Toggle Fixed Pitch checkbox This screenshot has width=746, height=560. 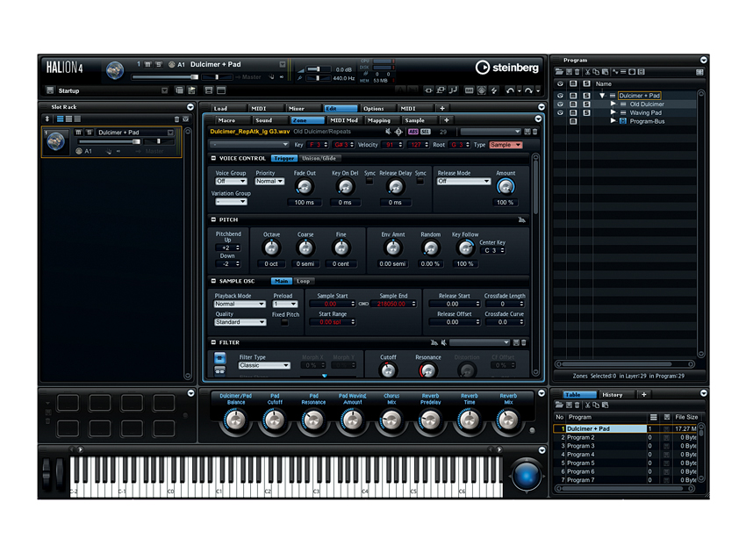(x=284, y=323)
